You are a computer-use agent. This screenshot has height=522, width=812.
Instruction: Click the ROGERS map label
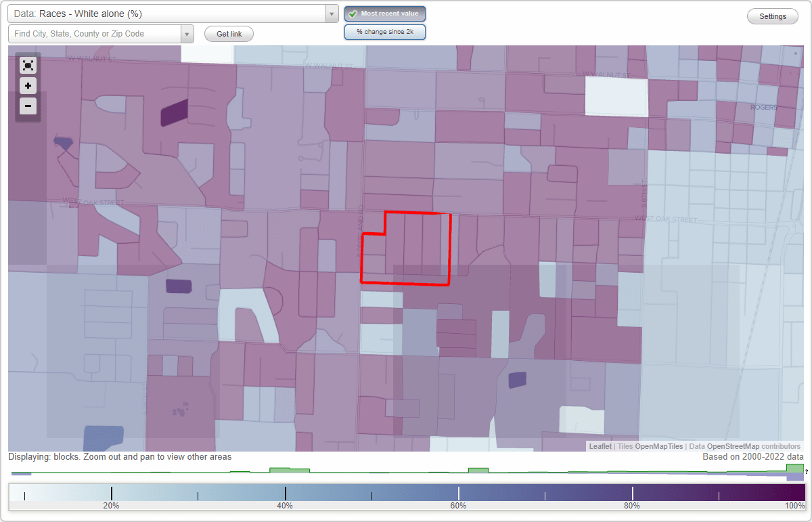click(x=764, y=107)
